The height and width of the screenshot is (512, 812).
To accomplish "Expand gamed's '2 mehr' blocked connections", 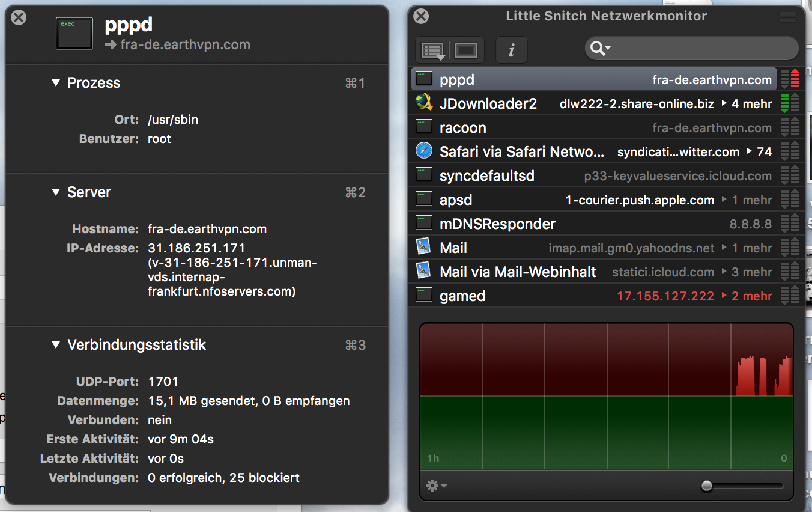I will [747, 296].
